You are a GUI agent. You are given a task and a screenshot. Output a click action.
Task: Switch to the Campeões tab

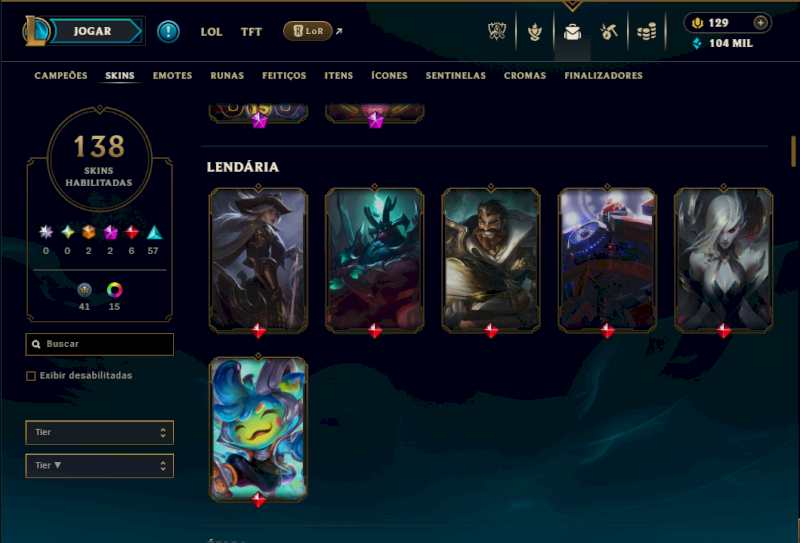[x=61, y=76]
